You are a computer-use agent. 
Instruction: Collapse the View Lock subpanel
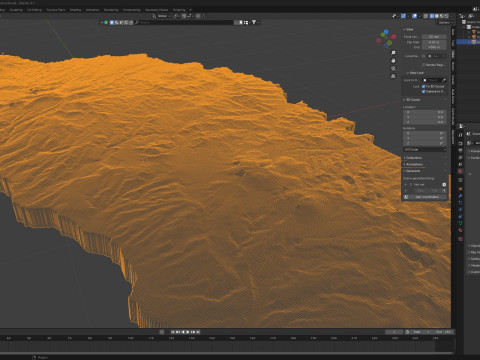(415, 73)
